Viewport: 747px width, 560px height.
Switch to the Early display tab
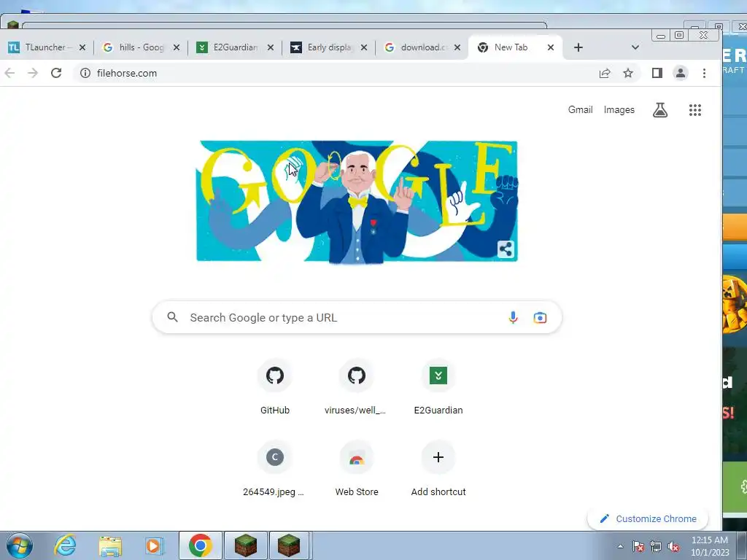coord(329,47)
